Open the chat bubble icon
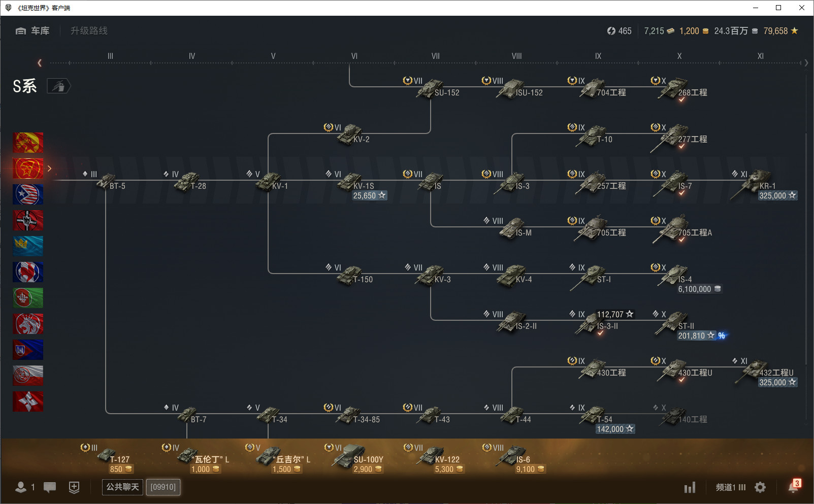This screenshot has width=814, height=504. click(x=50, y=487)
